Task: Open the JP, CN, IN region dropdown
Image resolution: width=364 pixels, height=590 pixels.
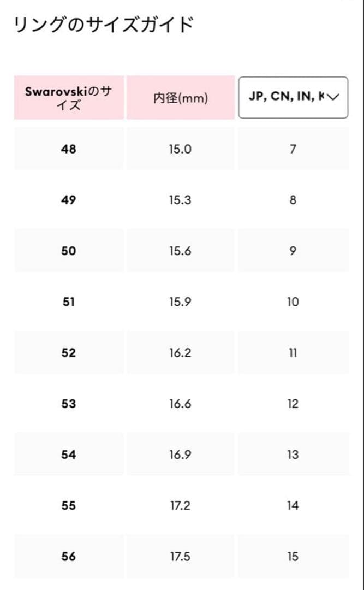Action: pos(293,97)
